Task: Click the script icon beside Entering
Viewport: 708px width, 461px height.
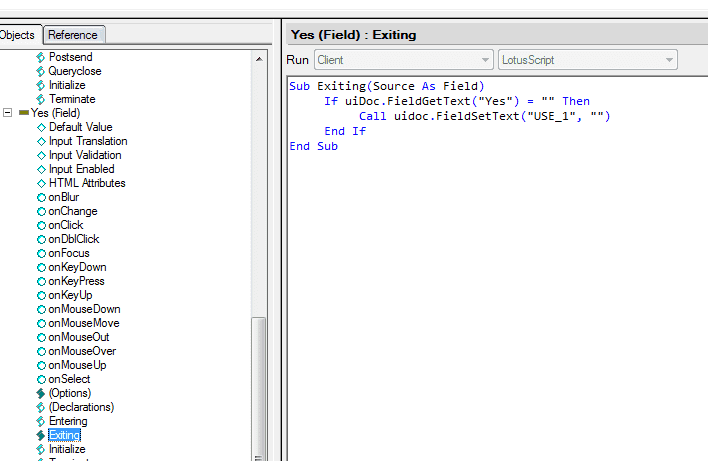Action: tap(41, 421)
